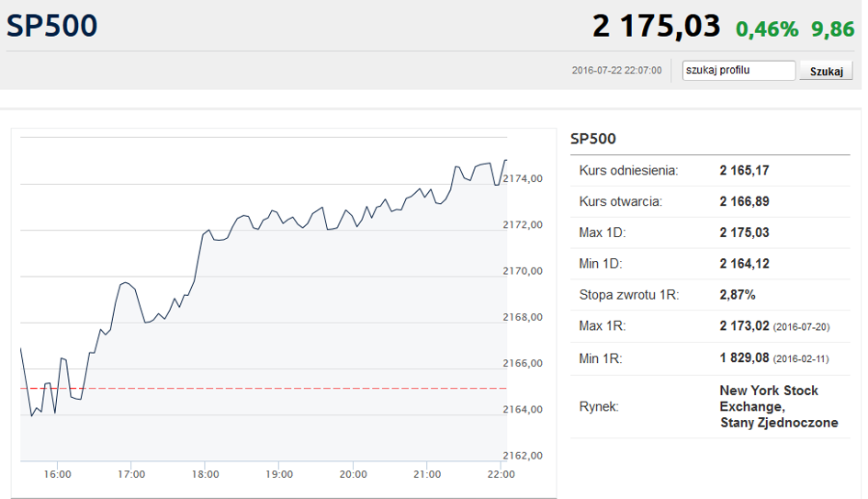The height and width of the screenshot is (499, 868).
Task: Click the 2174,00 price axis label
Action: (523, 178)
